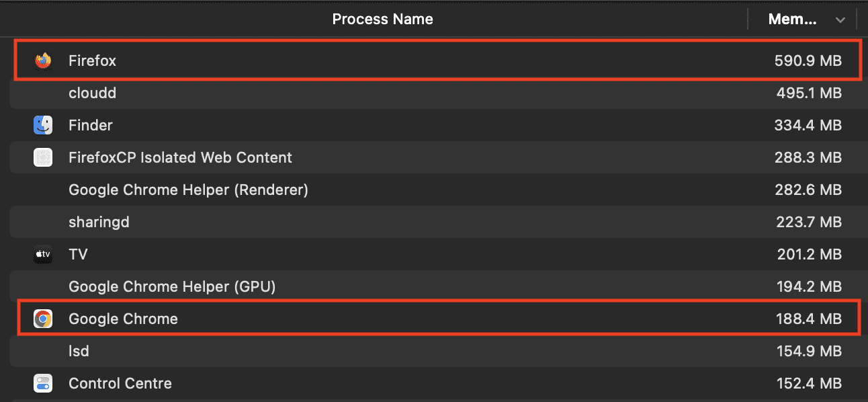Click the Finder icon
The height and width of the screenshot is (402, 868).
point(42,125)
